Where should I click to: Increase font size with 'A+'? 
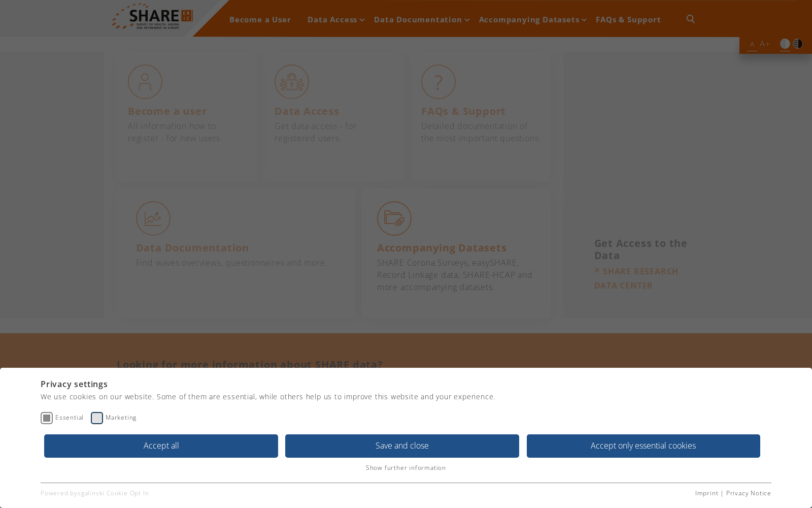[x=765, y=44]
